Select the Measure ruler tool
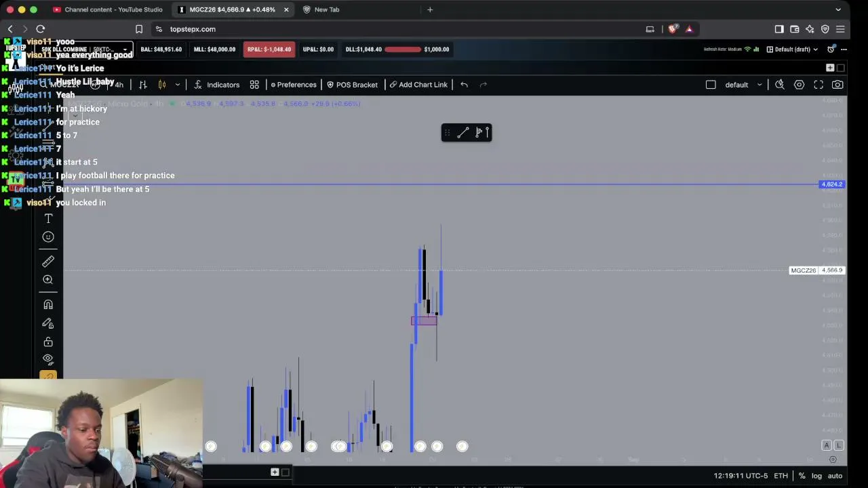The height and width of the screenshot is (488, 868). (x=48, y=261)
